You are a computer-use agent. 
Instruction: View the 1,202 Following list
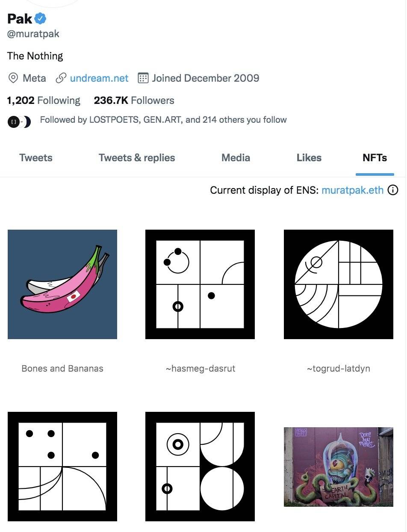[x=44, y=100]
